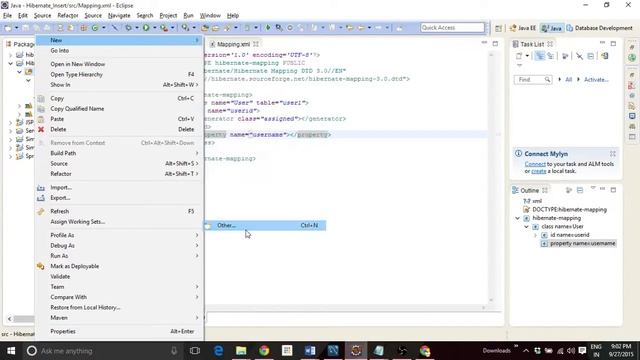Open Word from the taskbar
640x360 pixels.
[x=310, y=351]
